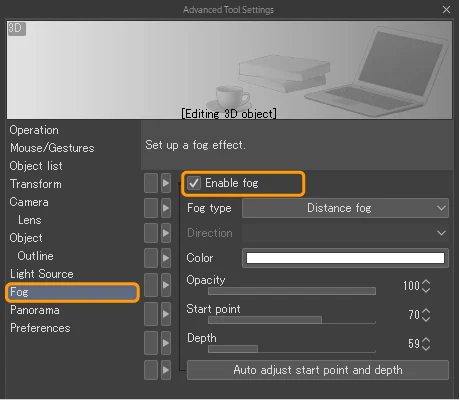
Task: Click the arrow icon next to Enable fog
Action: [x=166, y=183]
